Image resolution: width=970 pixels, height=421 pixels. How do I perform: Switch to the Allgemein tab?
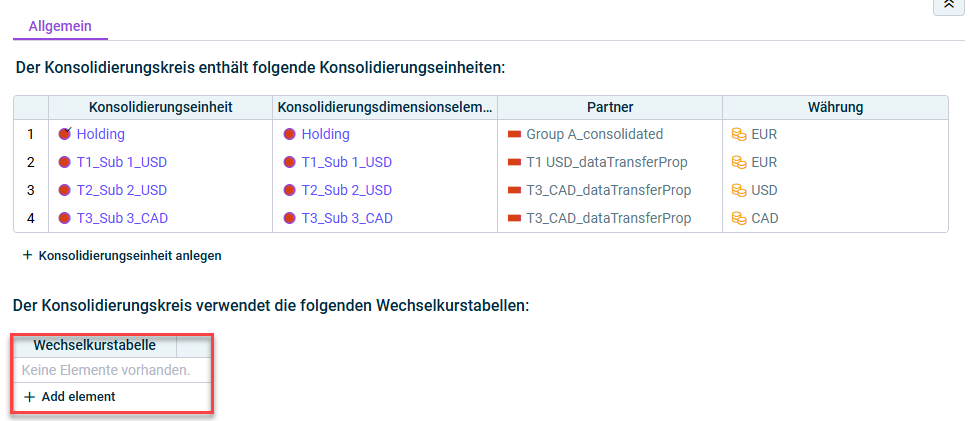[60, 26]
